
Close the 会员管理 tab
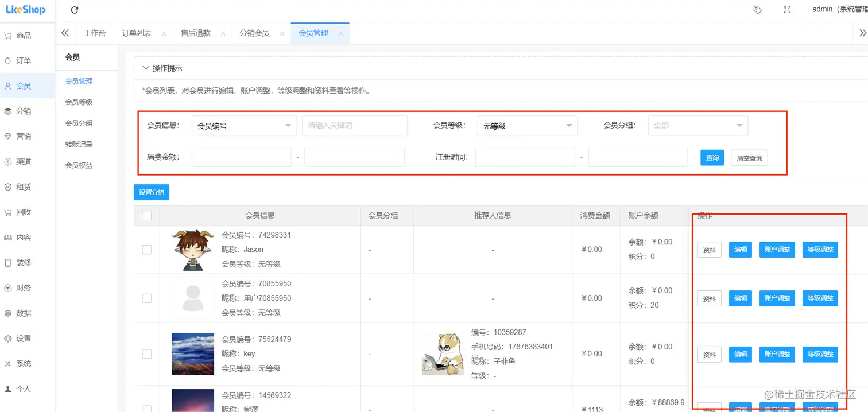click(x=340, y=34)
